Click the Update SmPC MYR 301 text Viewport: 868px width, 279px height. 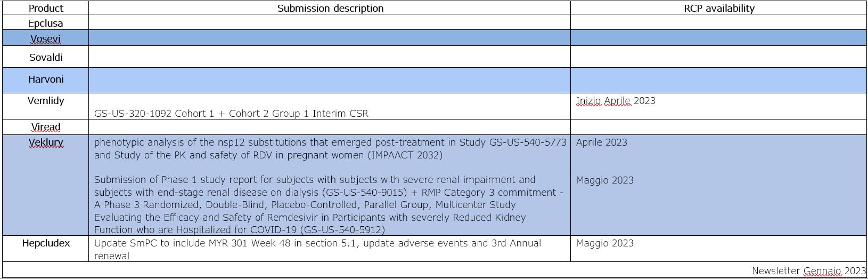click(317, 249)
